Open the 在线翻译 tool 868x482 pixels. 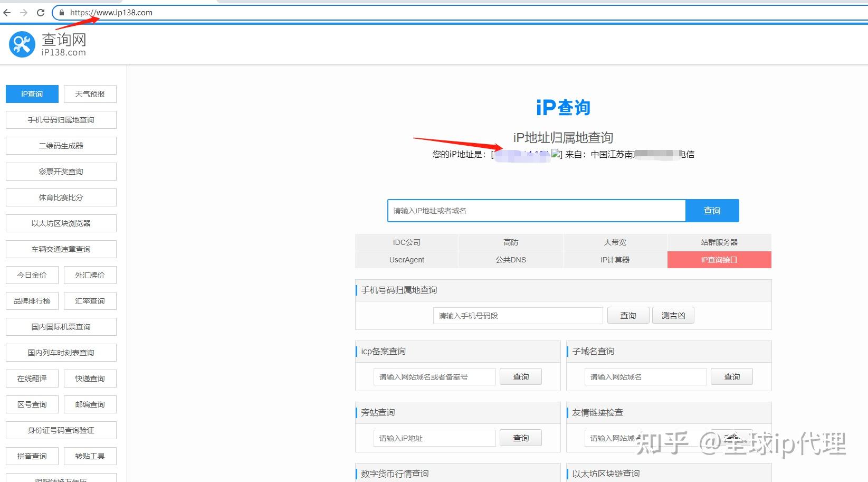tap(32, 378)
